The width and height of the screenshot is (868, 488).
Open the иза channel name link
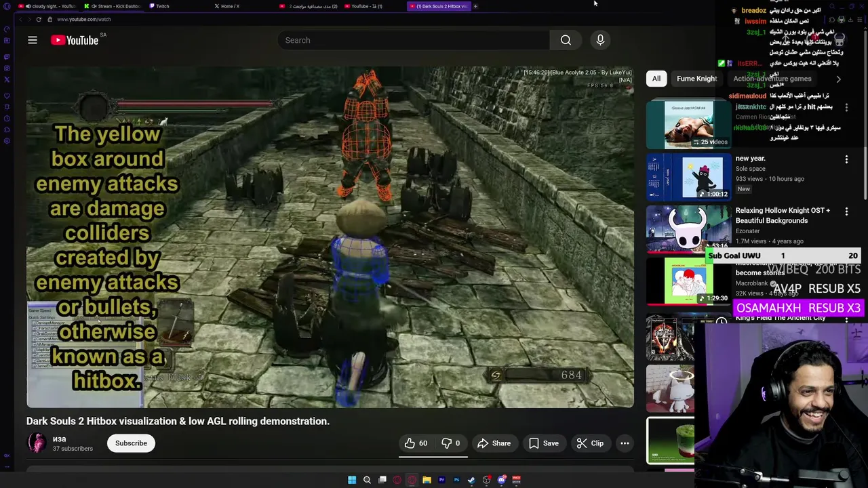(x=60, y=439)
